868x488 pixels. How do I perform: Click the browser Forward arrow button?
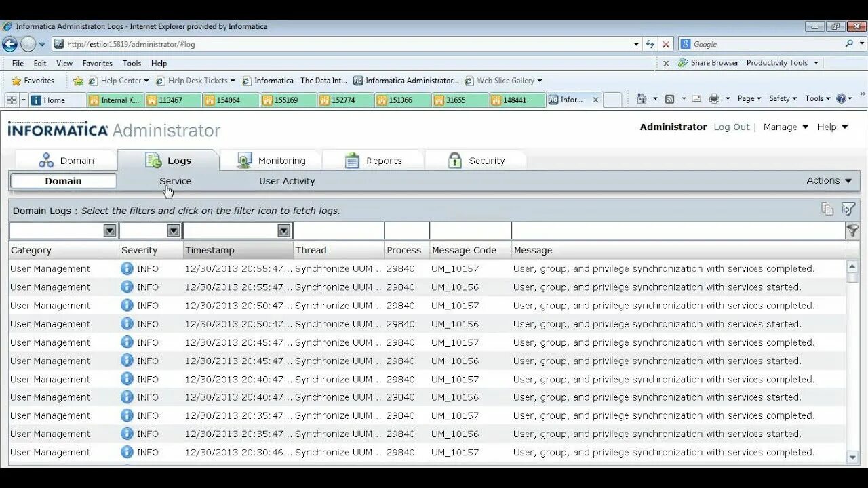(28, 44)
